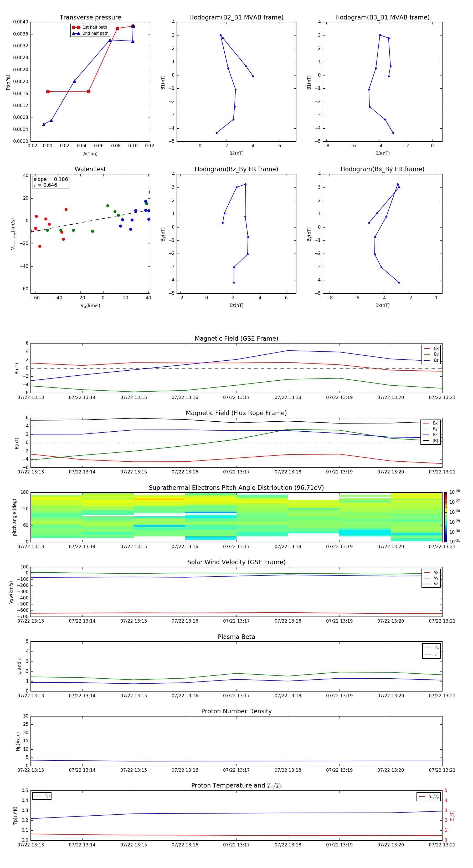Select the "Vy" legend entry

click(x=431, y=578)
